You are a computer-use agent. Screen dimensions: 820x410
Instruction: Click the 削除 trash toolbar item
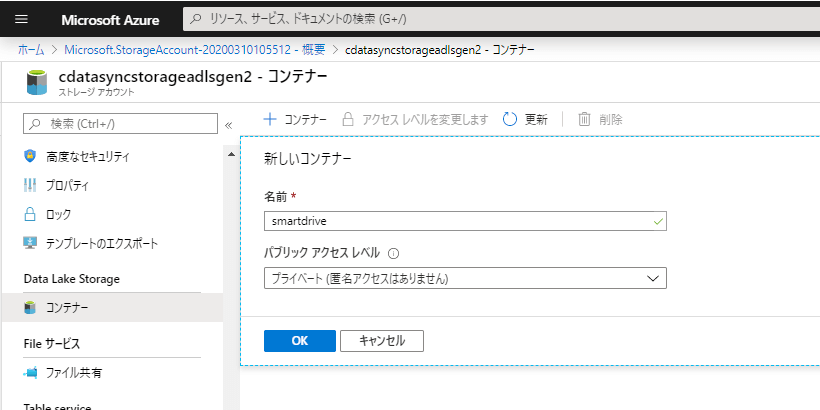coord(600,119)
